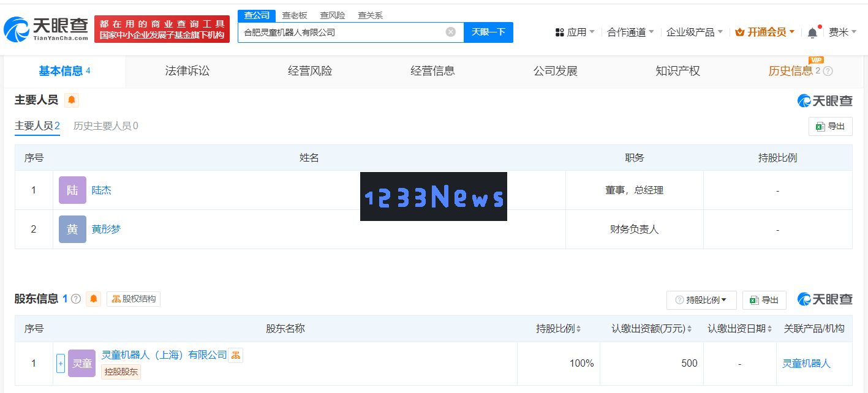Switch search mode to 查关系

[371, 15]
